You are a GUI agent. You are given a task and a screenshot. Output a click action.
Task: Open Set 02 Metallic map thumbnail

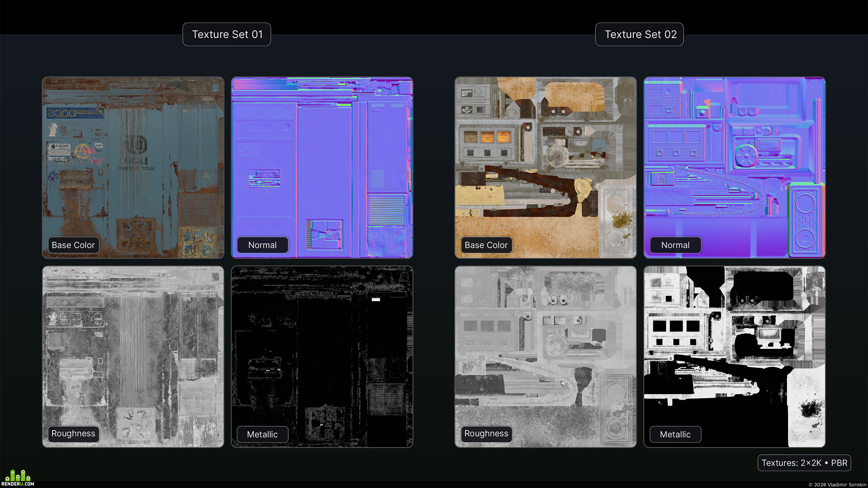(734, 357)
